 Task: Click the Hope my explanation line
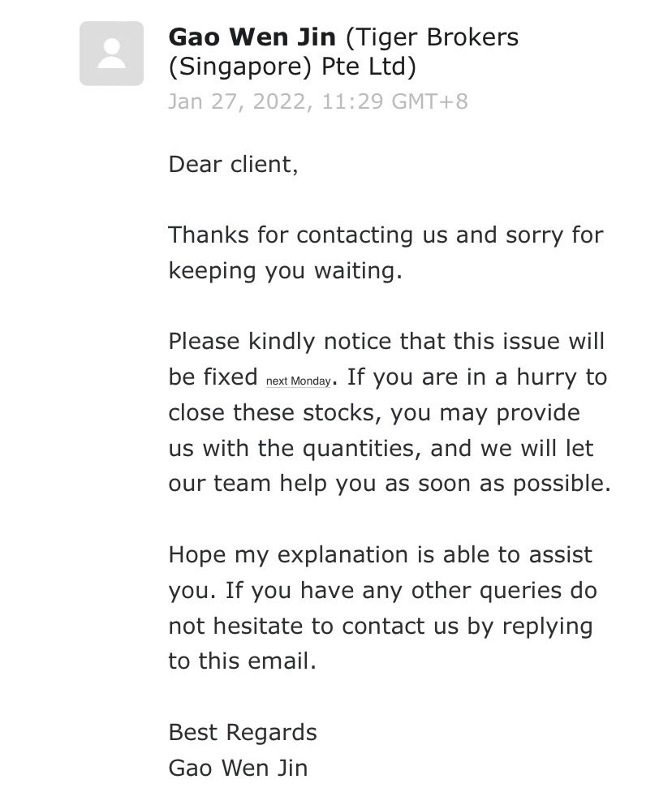[380, 555]
